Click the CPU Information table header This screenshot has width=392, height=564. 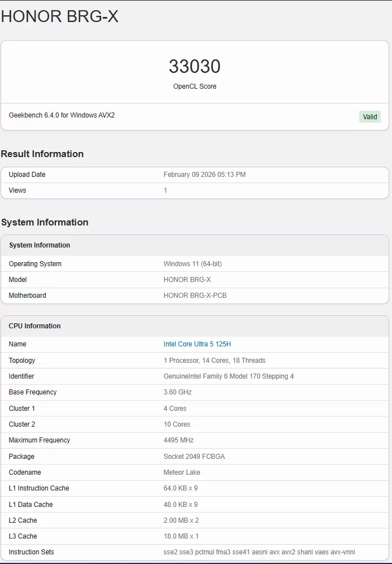34,326
